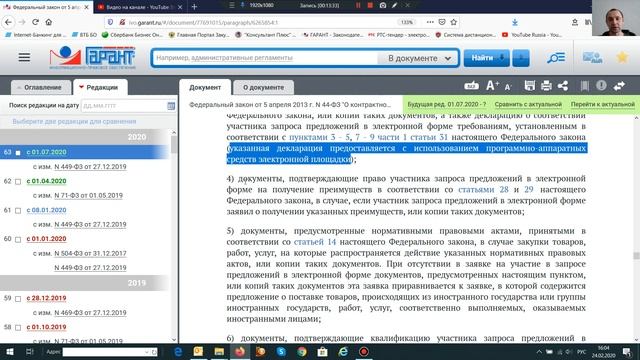Open advanced search icon with magnifier
640x360 pixels.
point(556,58)
